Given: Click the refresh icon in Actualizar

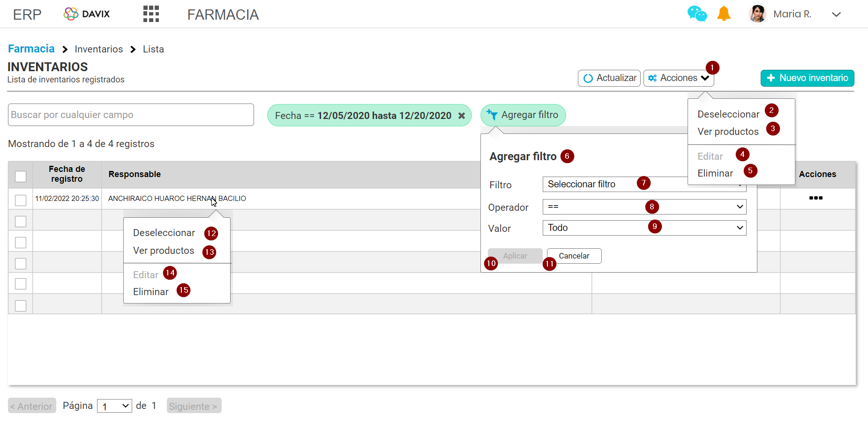Looking at the screenshot, I should point(589,78).
